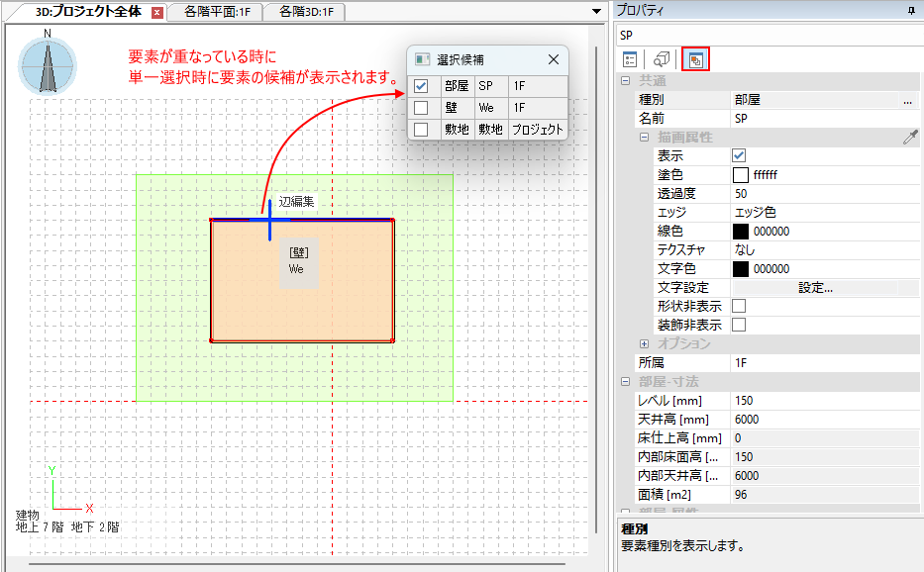Viewport: 924px width, 572px height.
Task: Check the 壁 We candidate checkbox
Action: 421,107
